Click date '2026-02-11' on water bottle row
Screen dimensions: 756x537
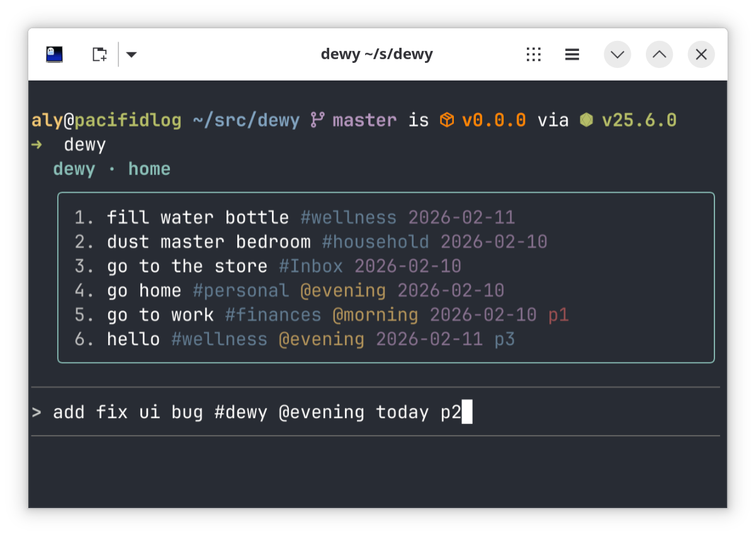[x=461, y=218]
